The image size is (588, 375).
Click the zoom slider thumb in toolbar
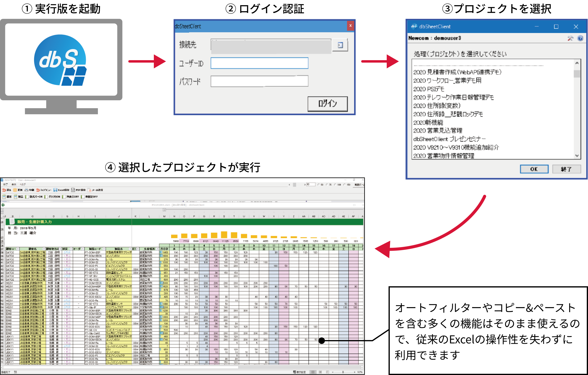click(x=295, y=185)
